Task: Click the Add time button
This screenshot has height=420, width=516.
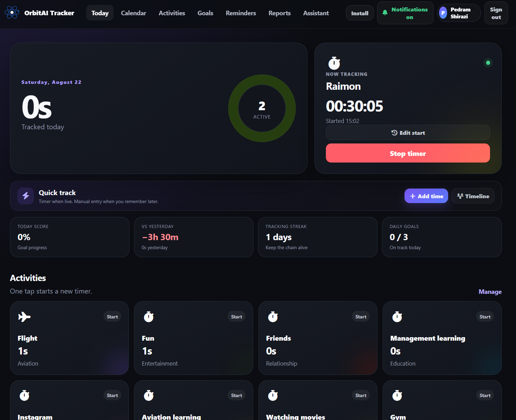Action: coord(426,196)
